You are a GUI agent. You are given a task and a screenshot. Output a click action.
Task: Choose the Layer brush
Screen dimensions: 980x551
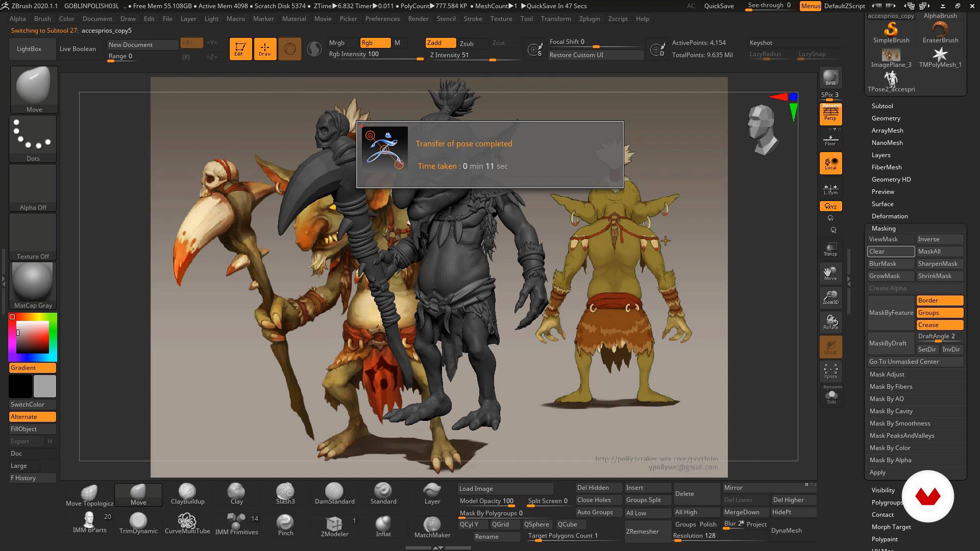(x=432, y=494)
